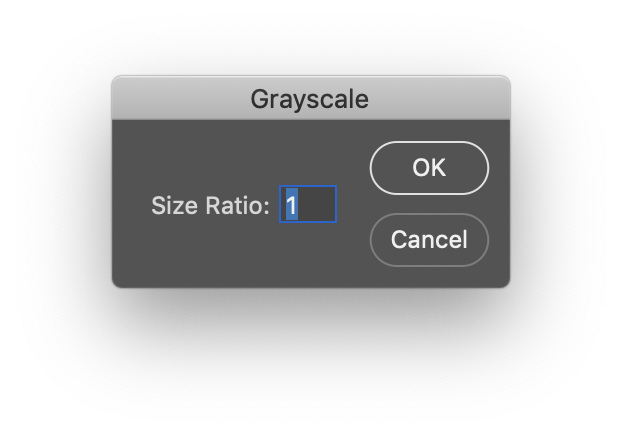Close the dialog using Cancel button
Viewport: 622px width, 436px height.
(429, 240)
